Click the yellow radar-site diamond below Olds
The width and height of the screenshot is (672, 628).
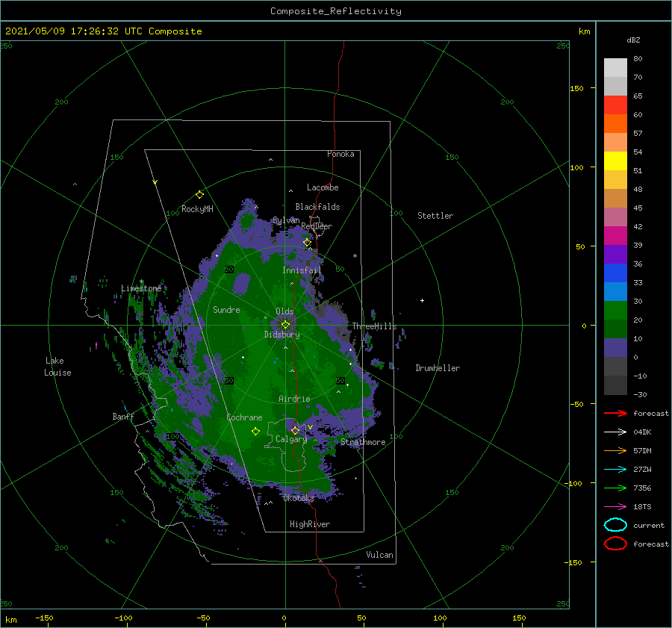(285, 325)
